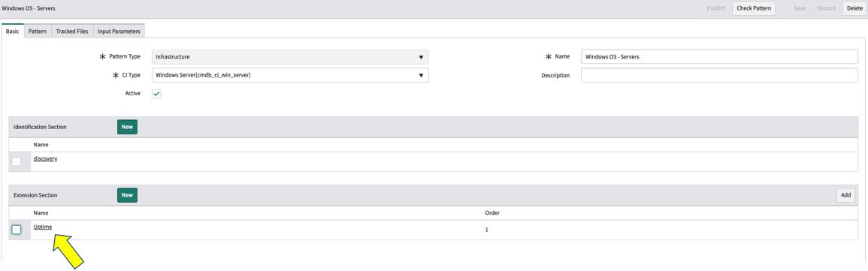Click New in the Extension Section
The width and height of the screenshot is (868, 271).
point(127,195)
